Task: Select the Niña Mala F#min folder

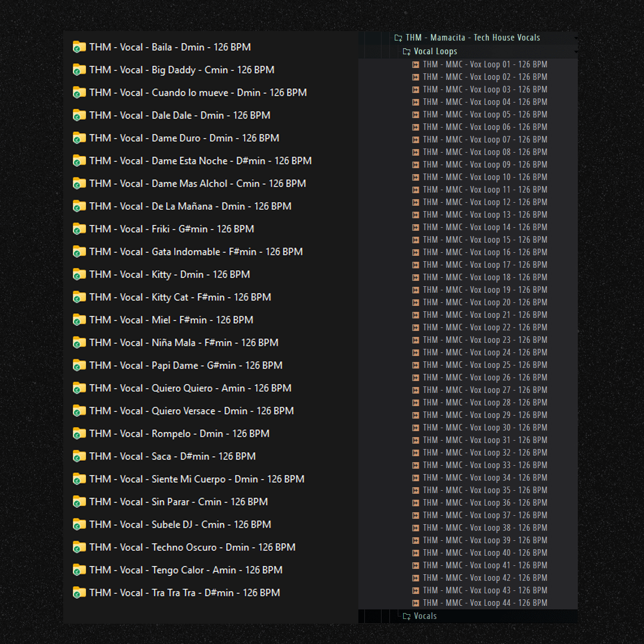Action: pyautogui.click(x=184, y=343)
